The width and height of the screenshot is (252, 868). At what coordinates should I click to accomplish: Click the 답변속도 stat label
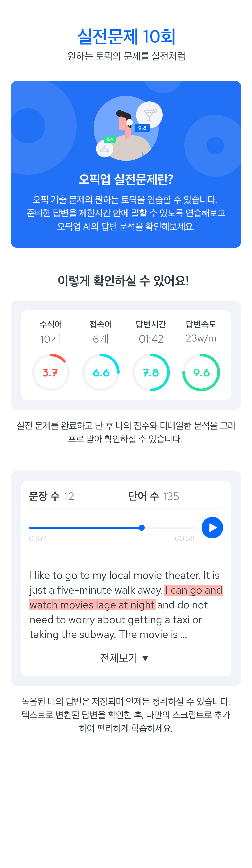(x=201, y=324)
